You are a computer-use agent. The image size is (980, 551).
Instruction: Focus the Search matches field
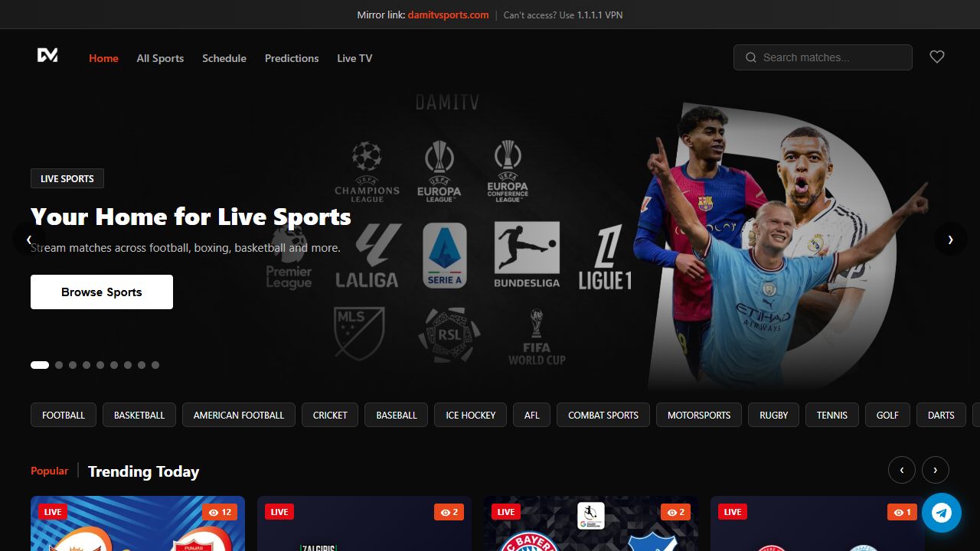[x=823, y=57]
